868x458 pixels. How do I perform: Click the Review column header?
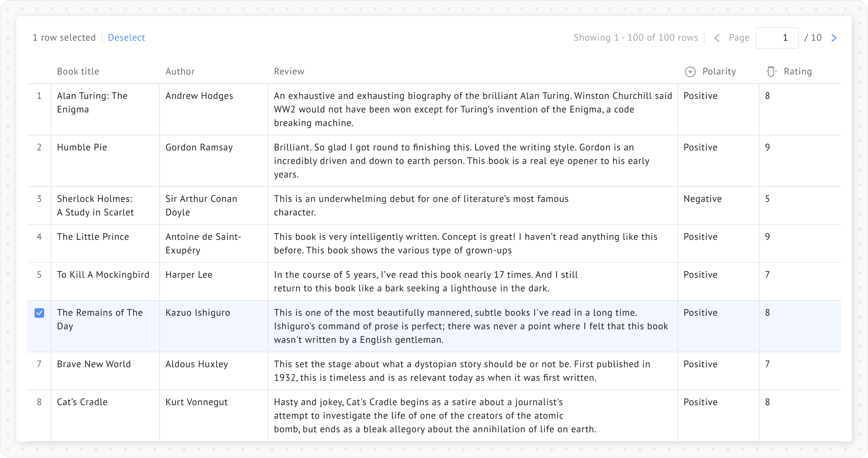[289, 71]
